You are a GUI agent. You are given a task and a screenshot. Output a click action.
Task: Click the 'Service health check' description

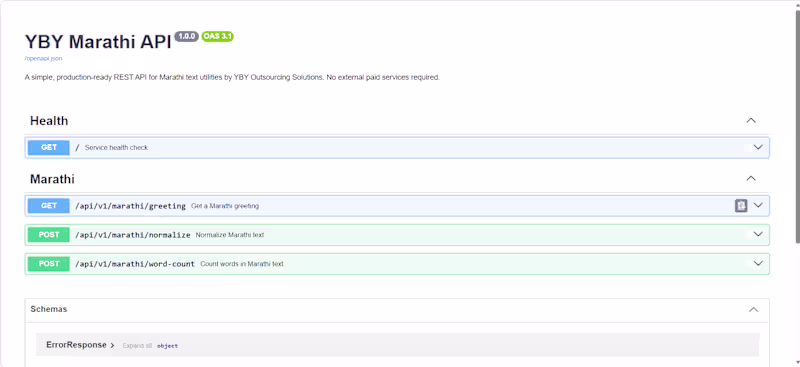[116, 148]
